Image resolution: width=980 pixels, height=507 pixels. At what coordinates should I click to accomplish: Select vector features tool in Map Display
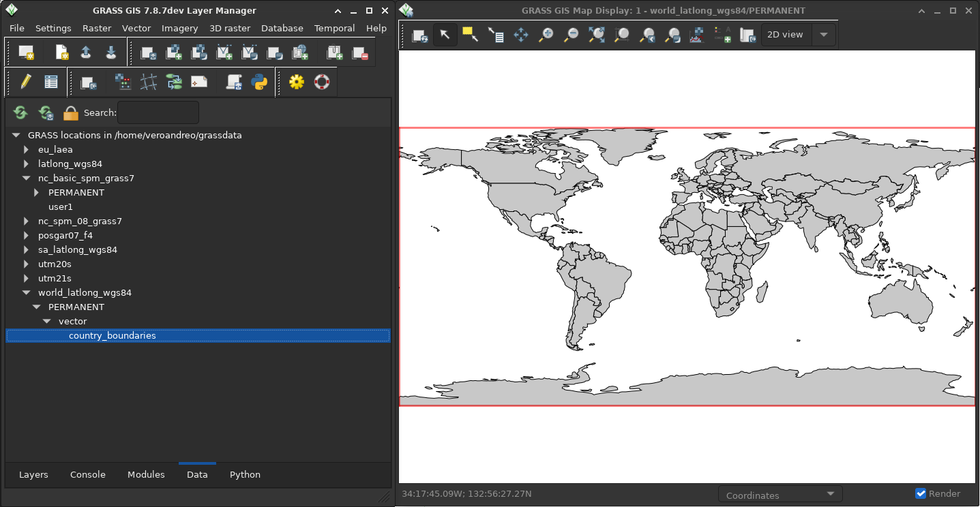click(x=471, y=35)
